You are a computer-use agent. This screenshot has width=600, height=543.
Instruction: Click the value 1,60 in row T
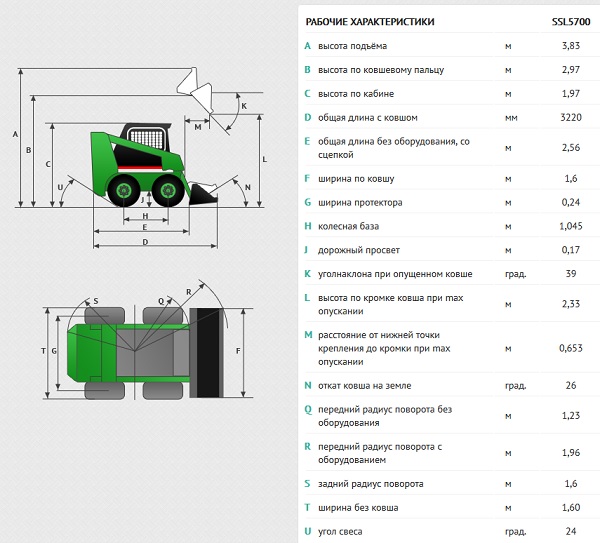pyautogui.click(x=571, y=507)
